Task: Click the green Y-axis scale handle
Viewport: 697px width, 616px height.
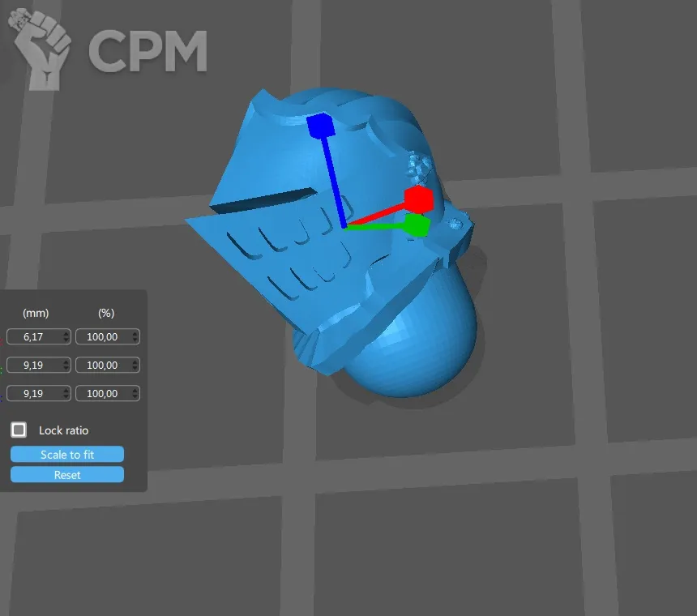Action: pos(417,225)
